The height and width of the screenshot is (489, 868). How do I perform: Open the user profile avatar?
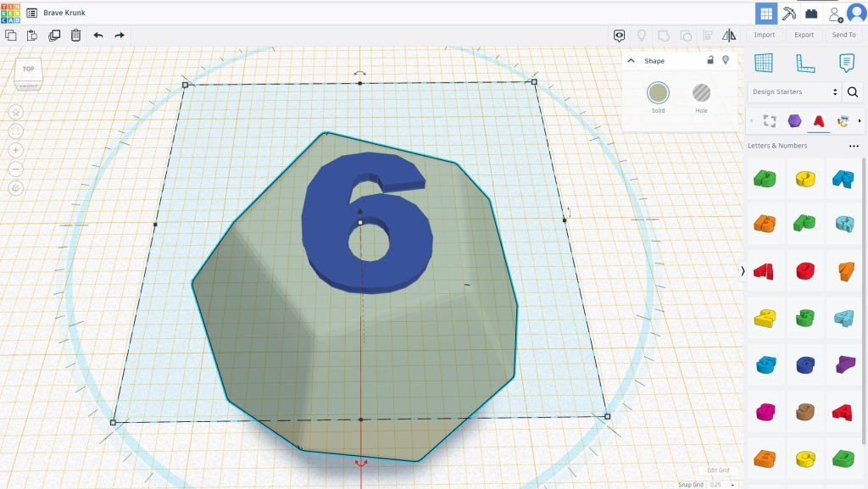click(x=857, y=13)
